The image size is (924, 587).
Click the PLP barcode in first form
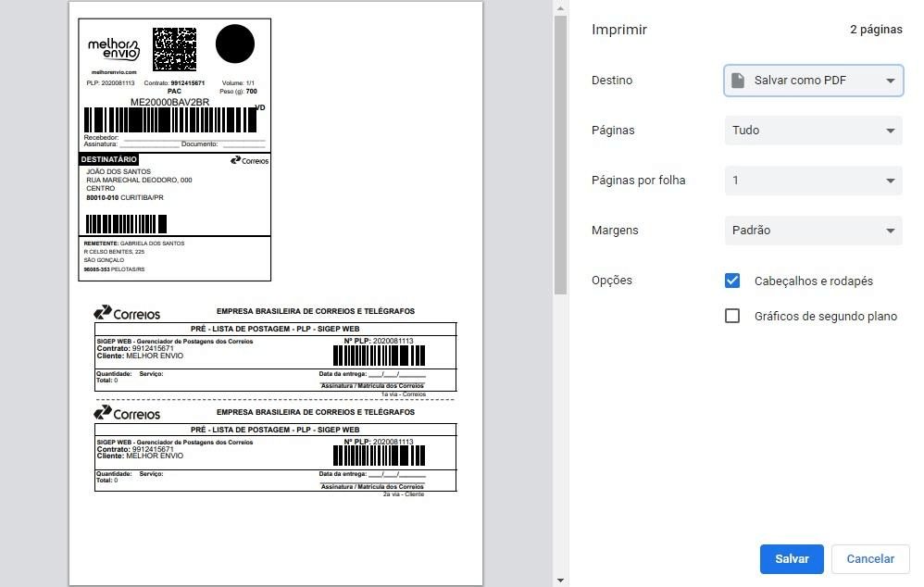pos(379,356)
